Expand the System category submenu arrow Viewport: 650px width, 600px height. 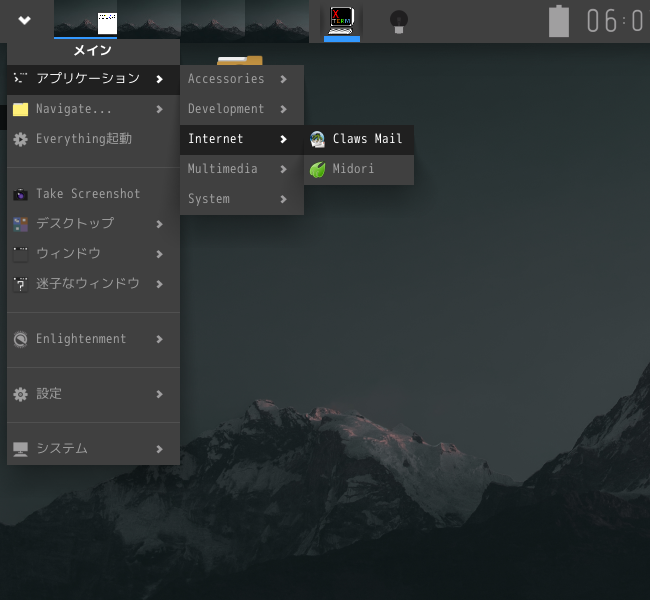click(x=284, y=199)
